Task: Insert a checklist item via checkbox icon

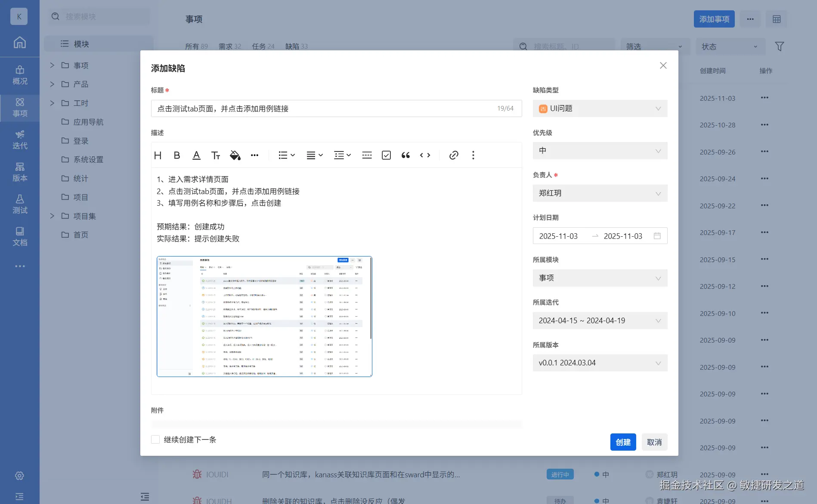Action: (x=387, y=155)
